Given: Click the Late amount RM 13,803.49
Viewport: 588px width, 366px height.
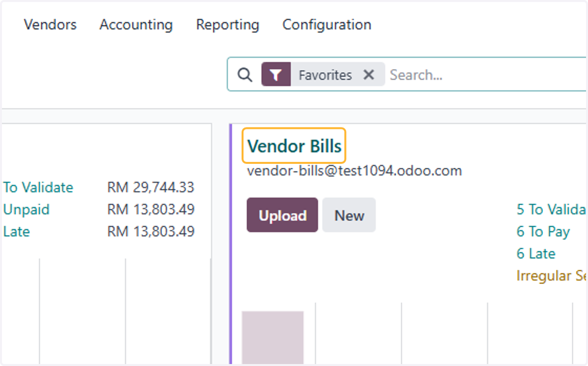Looking at the screenshot, I should 151,231.
